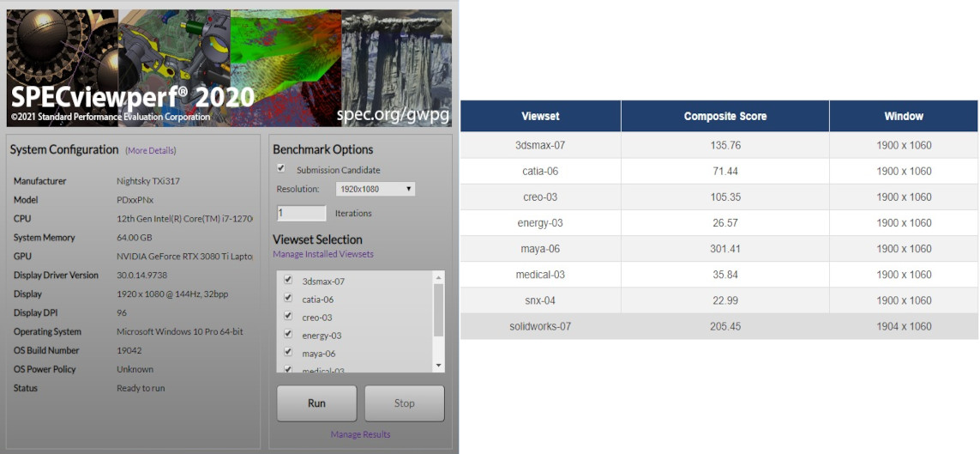The height and width of the screenshot is (454, 980).
Task: Uncheck the catia-06 viewset checkbox
Action: click(288, 299)
